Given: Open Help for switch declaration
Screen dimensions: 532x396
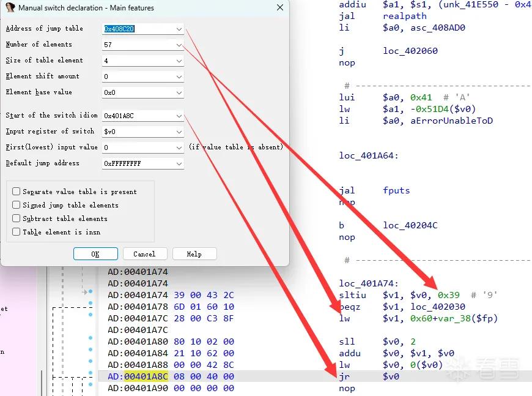Looking at the screenshot, I should pos(194,254).
